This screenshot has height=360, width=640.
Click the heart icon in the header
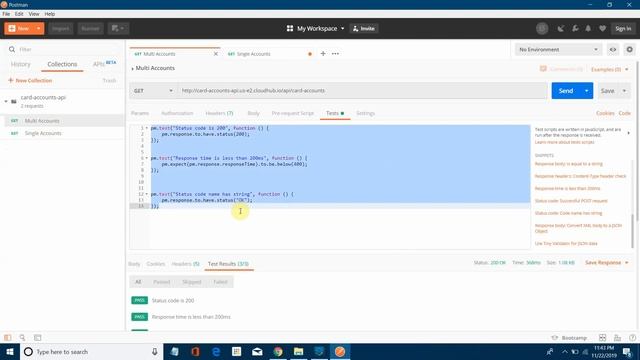coord(602,29)
